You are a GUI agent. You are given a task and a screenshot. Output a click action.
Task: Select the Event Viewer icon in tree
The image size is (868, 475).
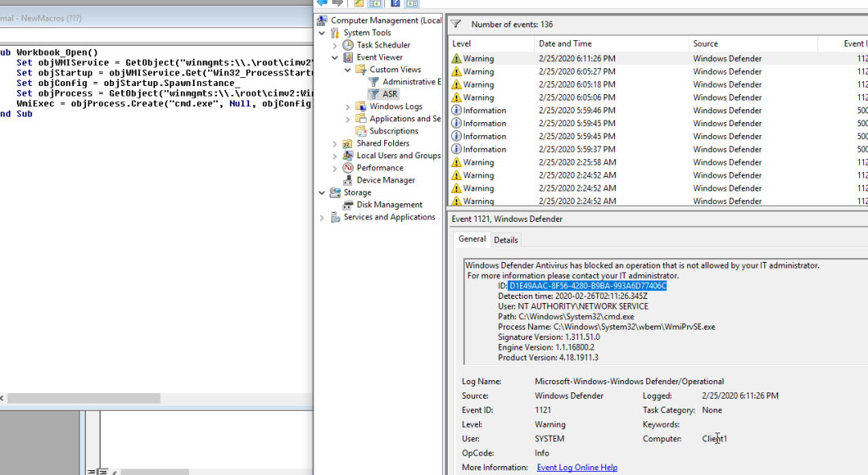pos(348,57)
